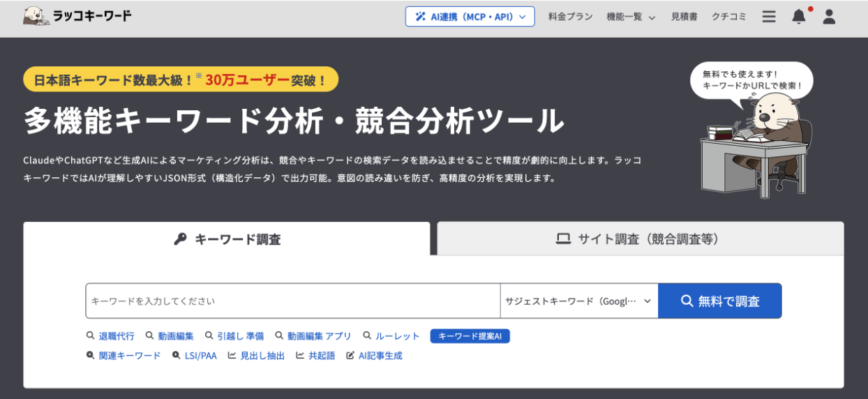Click the search icon beside LSI/PAA
This screenshot has width=868, height=399.
click(x=176, y=355)
